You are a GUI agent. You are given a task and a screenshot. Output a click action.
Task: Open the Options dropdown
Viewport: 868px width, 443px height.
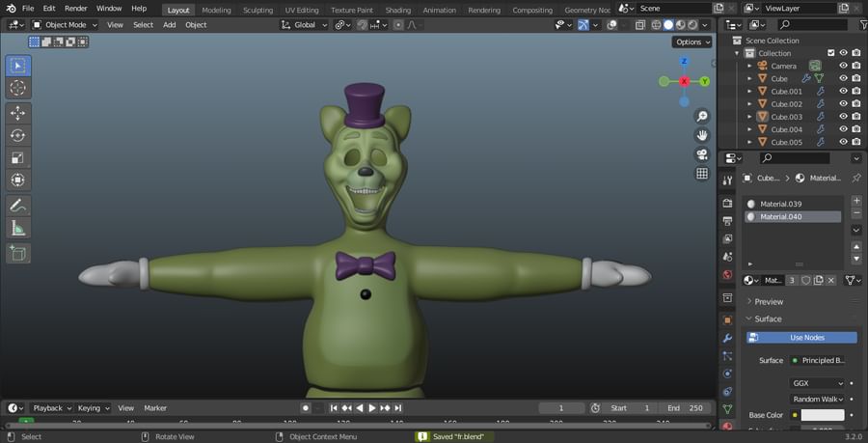[692, 42]
